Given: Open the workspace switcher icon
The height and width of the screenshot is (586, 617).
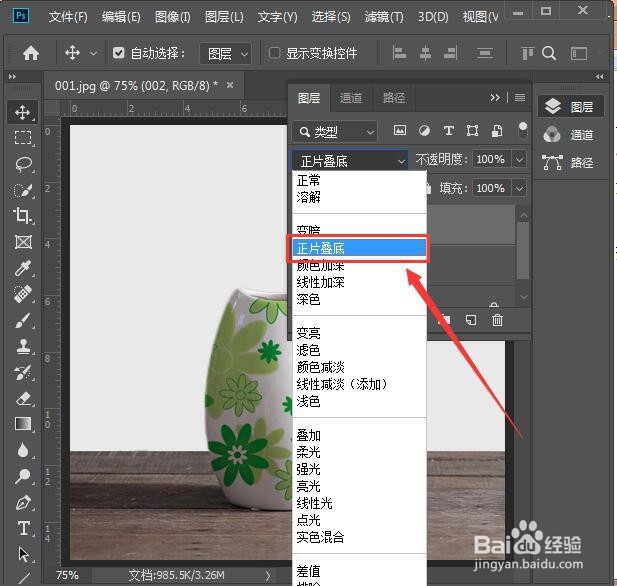Looking at the screenshot, I should 579,53.
